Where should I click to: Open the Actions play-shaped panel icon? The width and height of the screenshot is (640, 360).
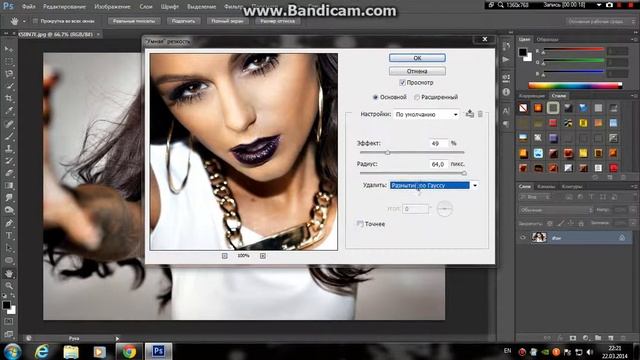[506, 60]
